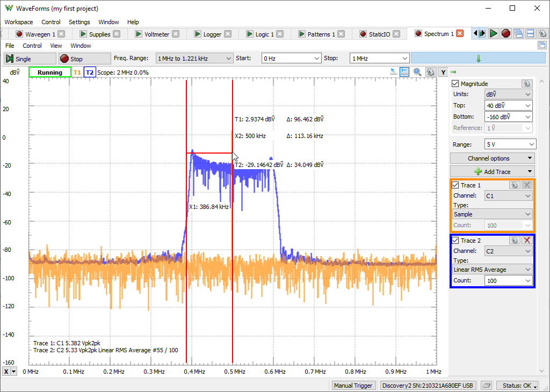
Task: Click the green right arrow beside Y button
Action: point(453,72)
